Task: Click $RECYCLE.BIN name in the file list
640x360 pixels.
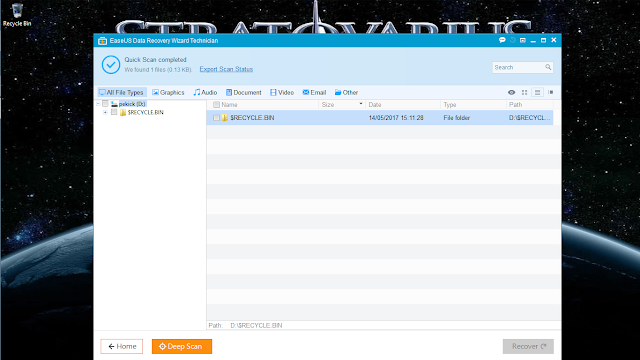Action: 252,118
